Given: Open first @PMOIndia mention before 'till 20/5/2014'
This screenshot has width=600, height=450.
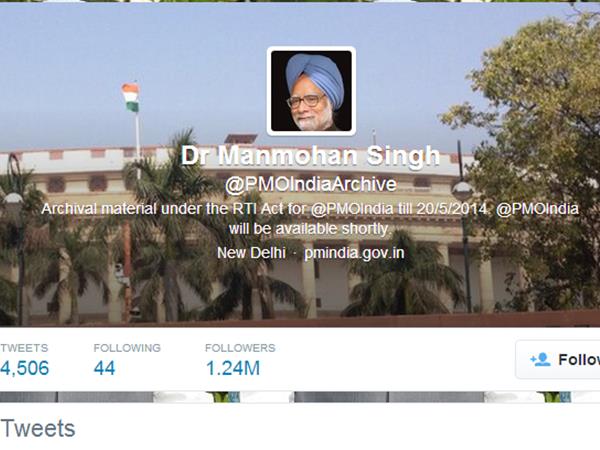Looking at the screenshot, I should (352, 209).
